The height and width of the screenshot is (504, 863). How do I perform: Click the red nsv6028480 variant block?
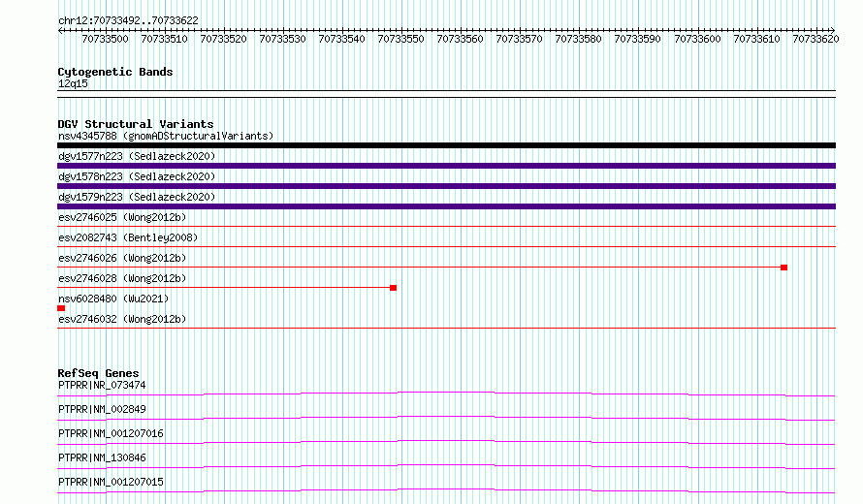61,308
